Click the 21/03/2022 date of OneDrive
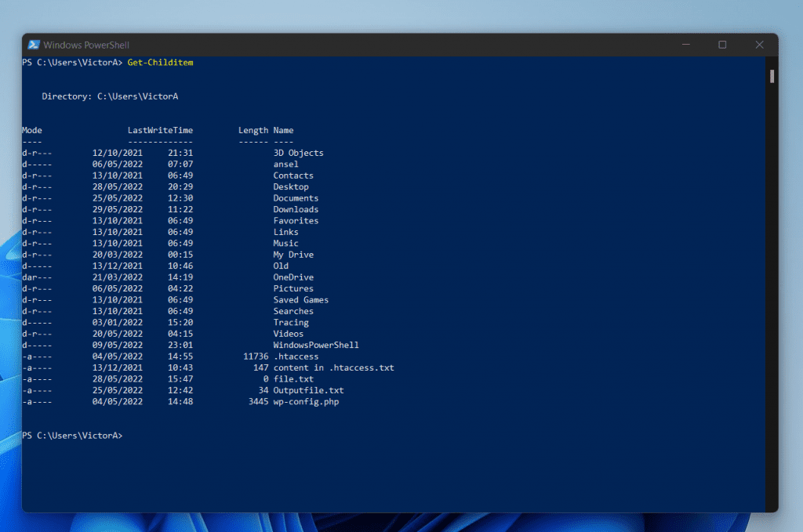This screenshot has width=803, height=532. point(118,277)
